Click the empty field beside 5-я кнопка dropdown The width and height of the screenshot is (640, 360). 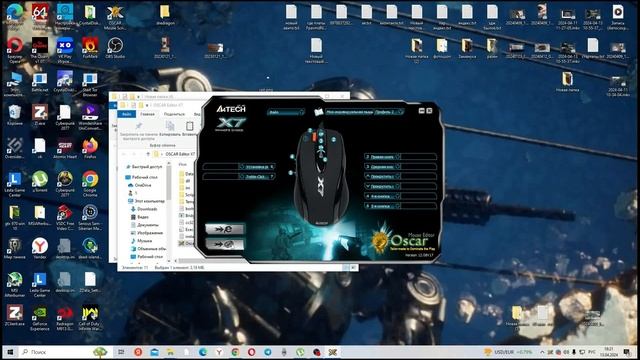pyautogui.click(x=418, y=206)
